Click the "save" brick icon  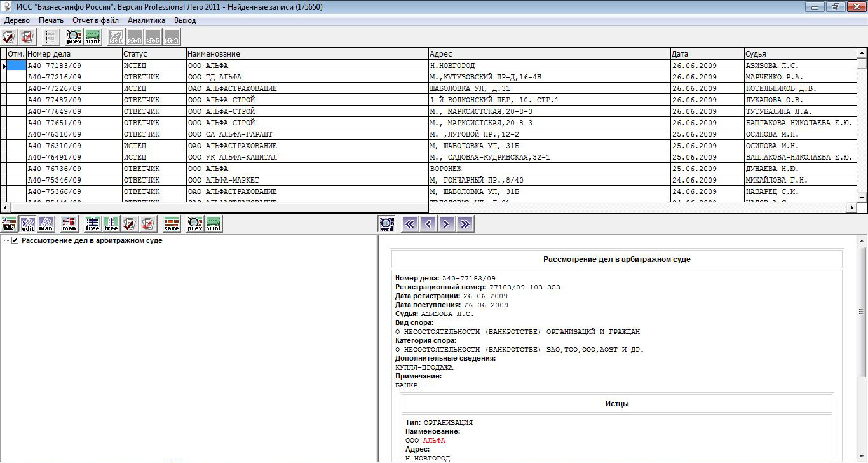tap(172, 224)
